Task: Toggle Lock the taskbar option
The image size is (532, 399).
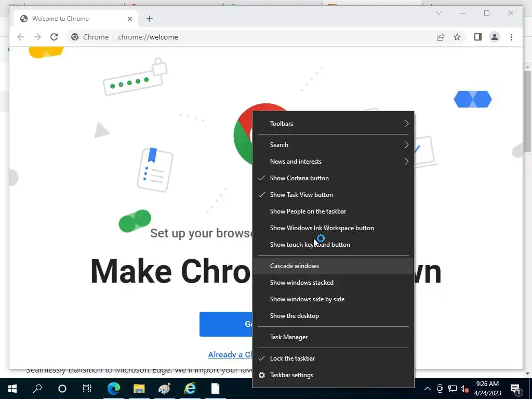Action: [333, 358]
